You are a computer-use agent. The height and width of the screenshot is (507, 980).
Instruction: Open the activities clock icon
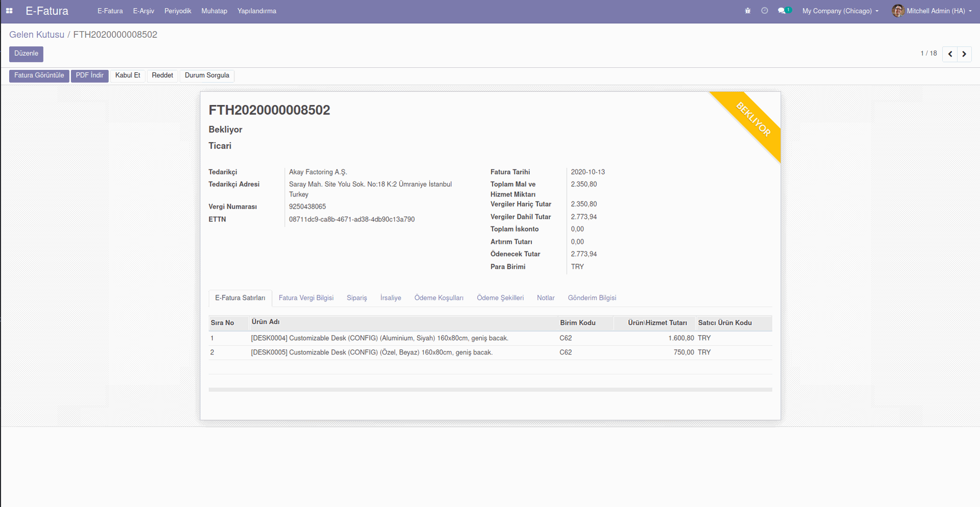[765, 11]
